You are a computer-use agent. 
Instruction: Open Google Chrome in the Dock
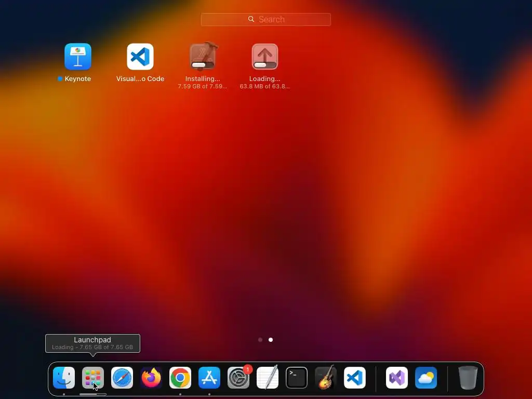(180, 378)
